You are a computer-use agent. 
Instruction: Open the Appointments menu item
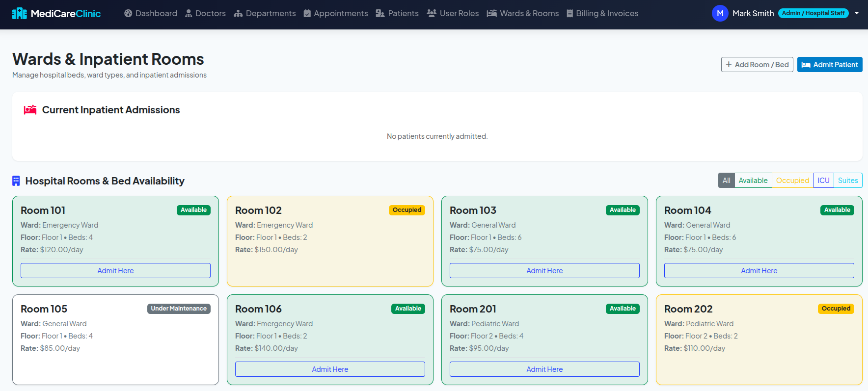tap(336, 13)
